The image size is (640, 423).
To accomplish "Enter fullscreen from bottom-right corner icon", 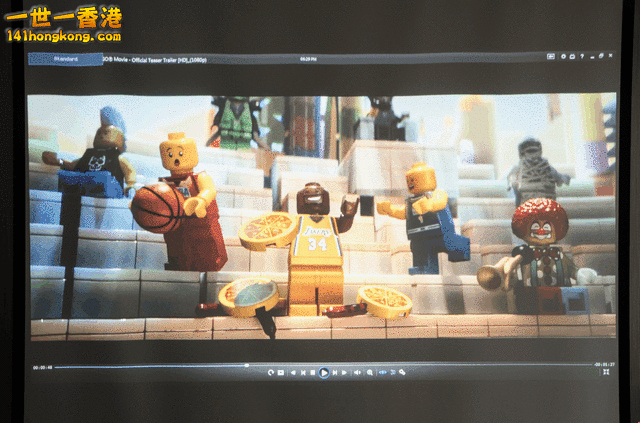I will [605, 372].
